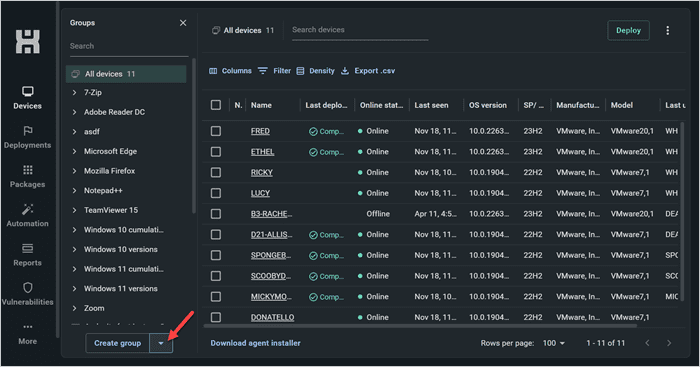The height and width of the screenshot is (367, 700).
Task: Check the box for SPONGEB device
Action: click(216, 255)
